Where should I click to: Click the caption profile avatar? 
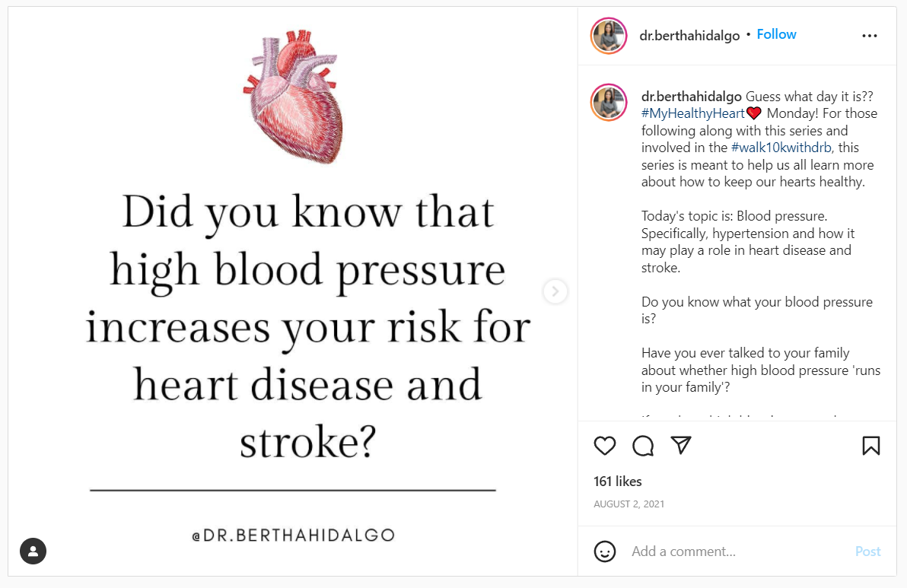(x=609, y=103)
